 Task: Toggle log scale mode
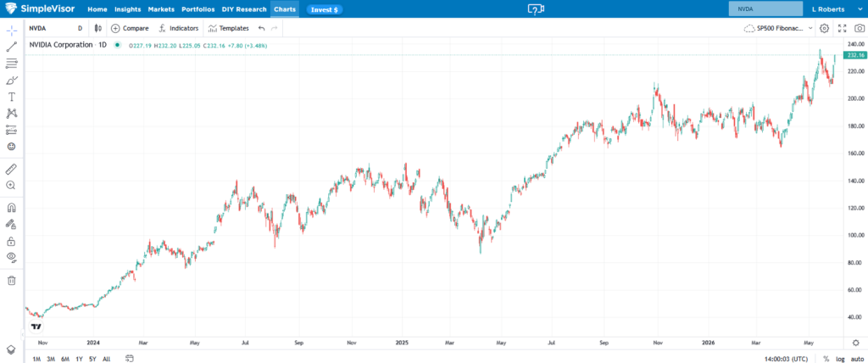coord(840,359)
